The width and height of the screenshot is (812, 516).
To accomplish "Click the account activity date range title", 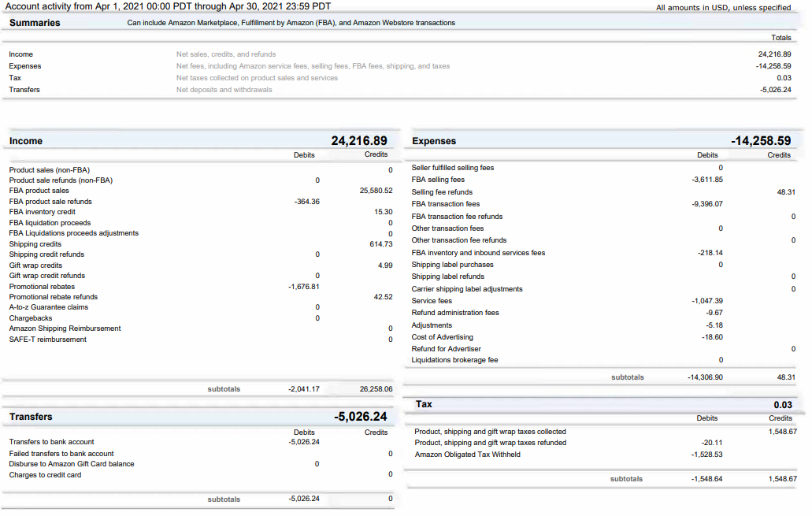I will [x=168, y=6].
